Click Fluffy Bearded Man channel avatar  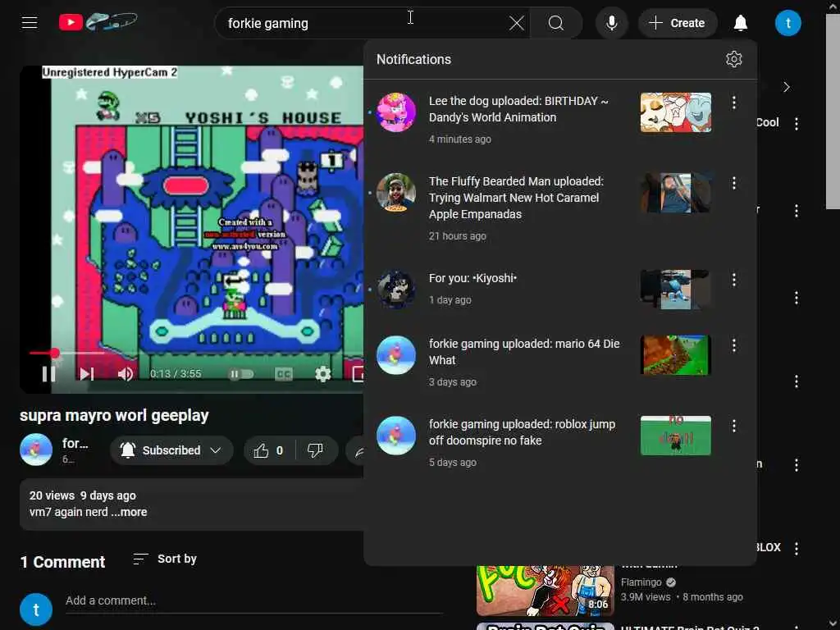click(x=396, y=193)
